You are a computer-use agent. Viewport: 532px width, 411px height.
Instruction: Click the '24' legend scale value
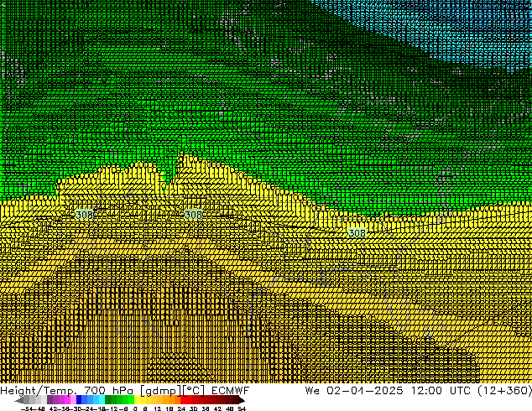[x=181, y=408]
